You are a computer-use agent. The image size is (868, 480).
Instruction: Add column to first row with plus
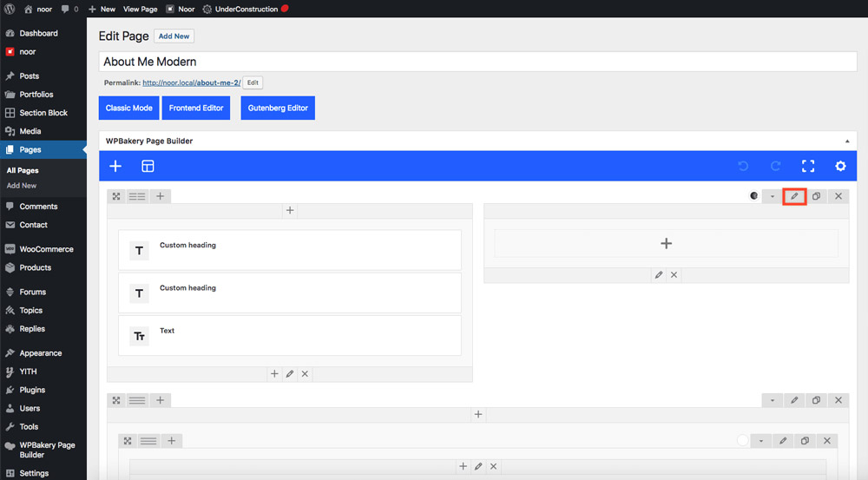pos(160,196)
